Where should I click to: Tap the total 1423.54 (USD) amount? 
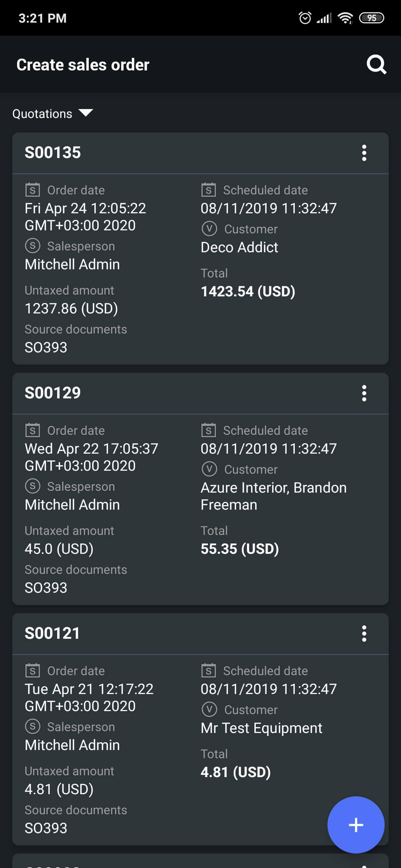click(x=248, y=292)
